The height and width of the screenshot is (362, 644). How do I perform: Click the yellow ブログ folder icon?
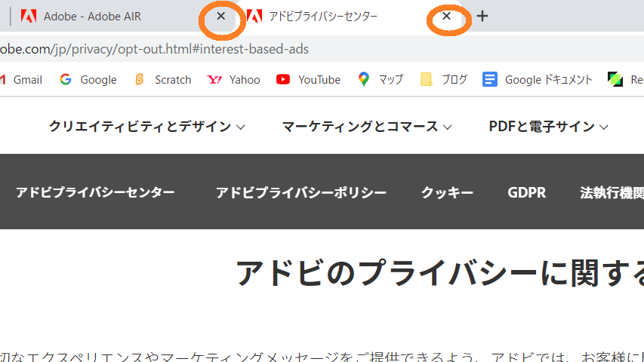coord(427,79)
